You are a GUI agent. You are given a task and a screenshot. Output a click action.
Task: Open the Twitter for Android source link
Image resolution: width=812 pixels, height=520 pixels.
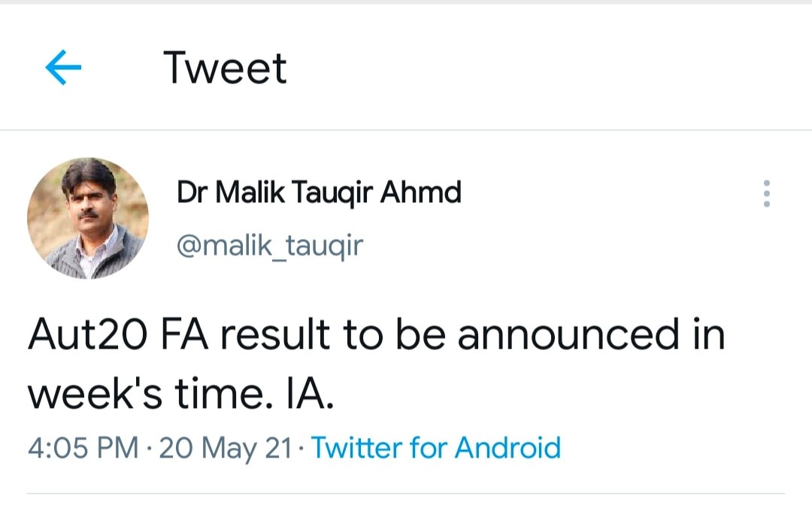(436, 448)
